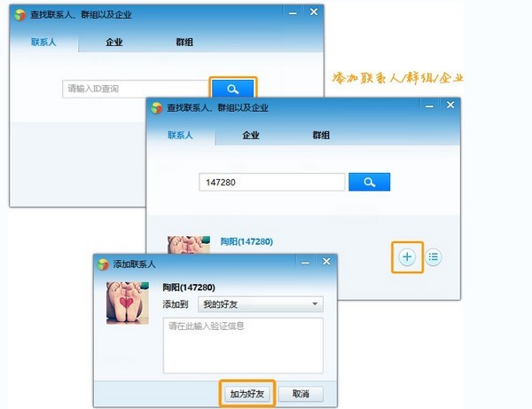Close back 查找联系人 window
Image resolution: width=532 pixels, height=409 pixels.
coord(314,12)
